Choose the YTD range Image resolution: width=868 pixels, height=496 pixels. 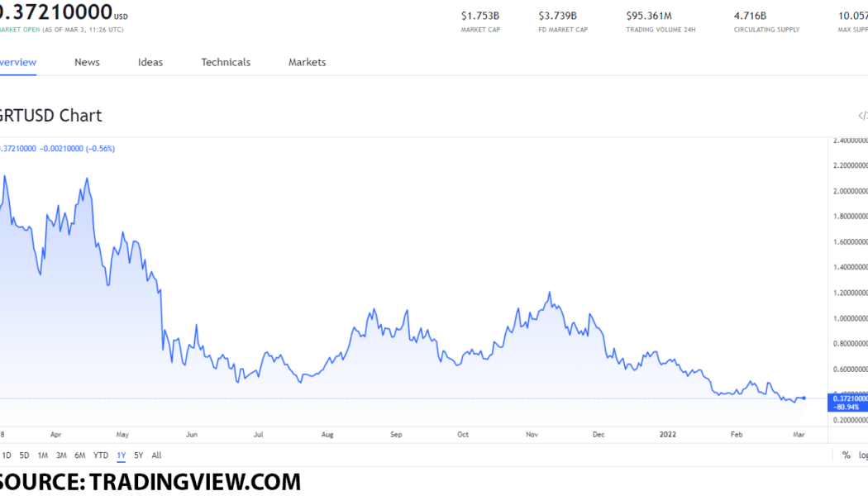click(98, 455)
